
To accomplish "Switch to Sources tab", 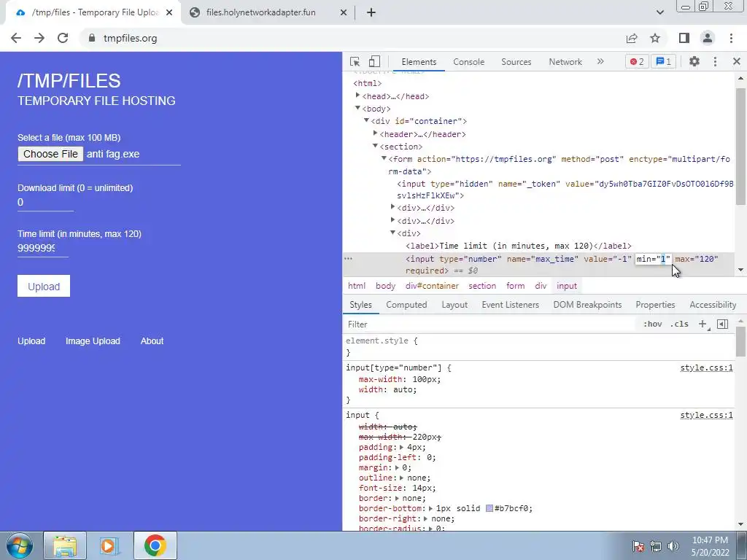I will click(516, 62).
